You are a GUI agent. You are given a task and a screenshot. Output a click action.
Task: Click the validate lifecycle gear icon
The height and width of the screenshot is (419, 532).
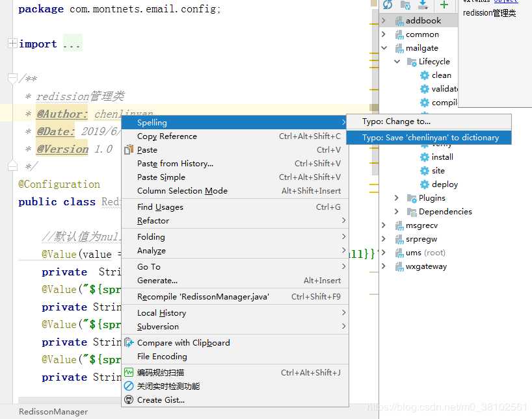pos(425,89)
